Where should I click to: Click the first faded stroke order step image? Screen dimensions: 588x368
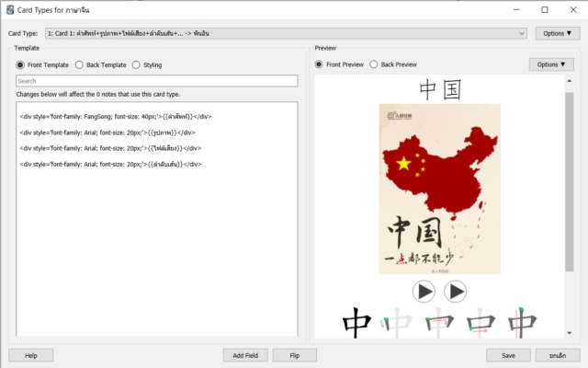pyautogui.click(x=398, y=323)
